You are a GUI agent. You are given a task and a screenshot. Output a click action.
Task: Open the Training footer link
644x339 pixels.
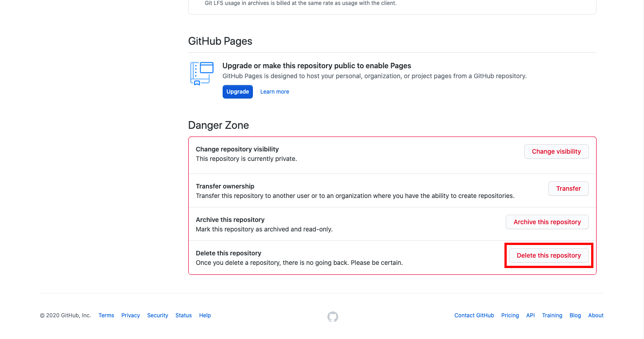click(x=552, y=315)
